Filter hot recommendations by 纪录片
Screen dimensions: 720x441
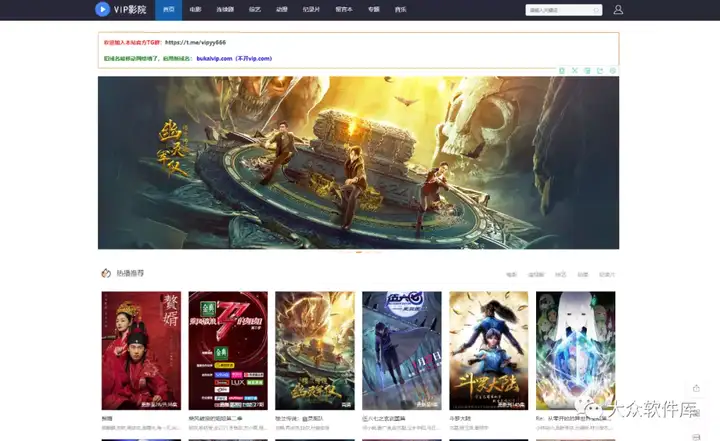pos(607,274)
